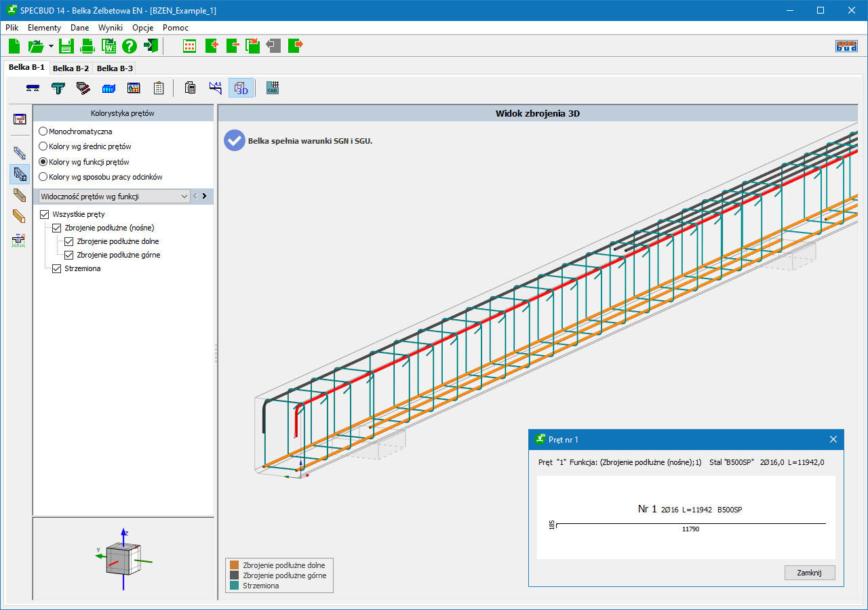Image resolution: width=868 pixels, height=610 pixels.
Task: Select the Monochromatyczna radio option
Action: (43, 131)
